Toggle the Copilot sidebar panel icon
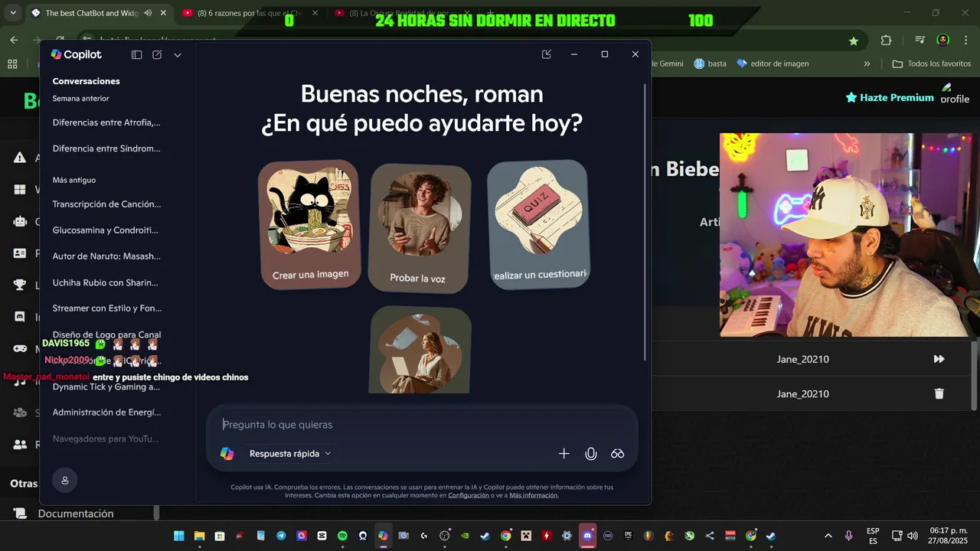The image size is (980, 551). click(x=136, y=54)
